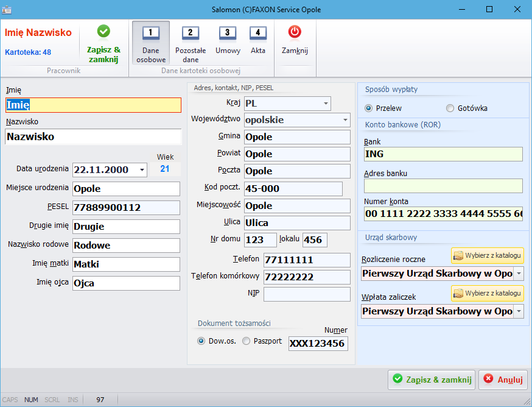Click the Miejscowość field

coord(297,206)
